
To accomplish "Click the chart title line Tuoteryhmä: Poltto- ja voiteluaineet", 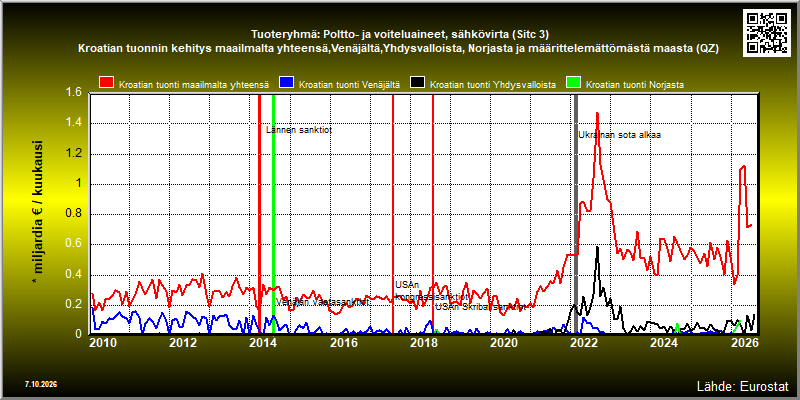I will click(400, 35).
